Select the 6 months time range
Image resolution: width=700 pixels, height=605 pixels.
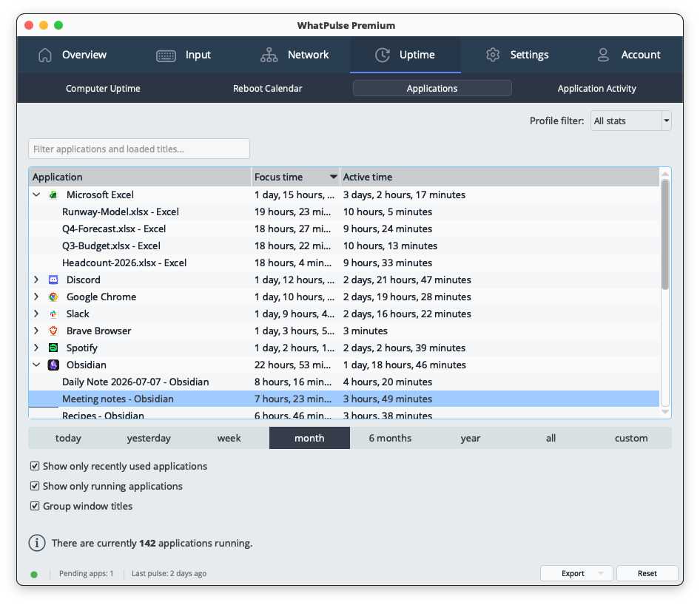point(390,438)
